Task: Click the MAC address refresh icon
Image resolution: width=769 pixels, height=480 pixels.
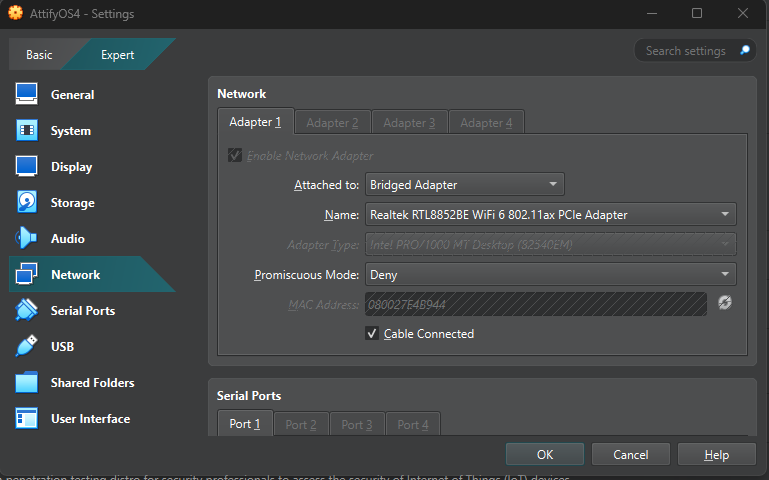Action: (725, 302)
